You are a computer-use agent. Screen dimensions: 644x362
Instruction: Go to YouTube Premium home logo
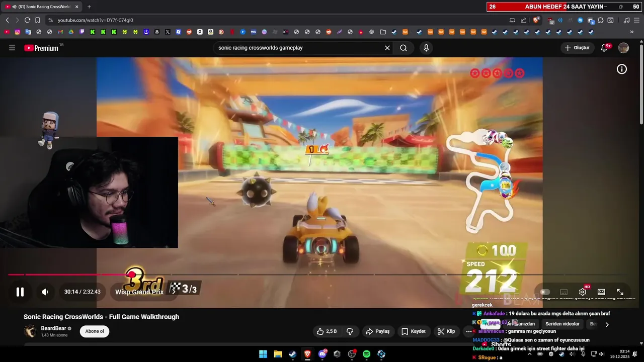tap(42, 48)
